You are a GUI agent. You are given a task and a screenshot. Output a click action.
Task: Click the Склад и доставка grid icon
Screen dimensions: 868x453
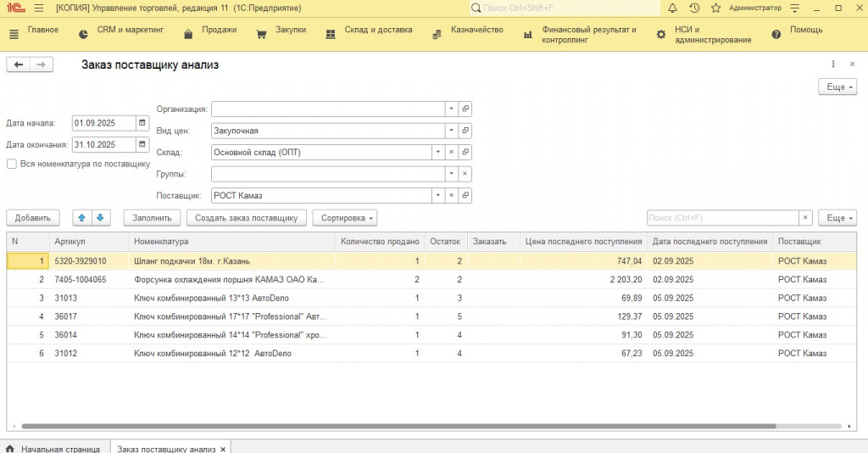331,34
